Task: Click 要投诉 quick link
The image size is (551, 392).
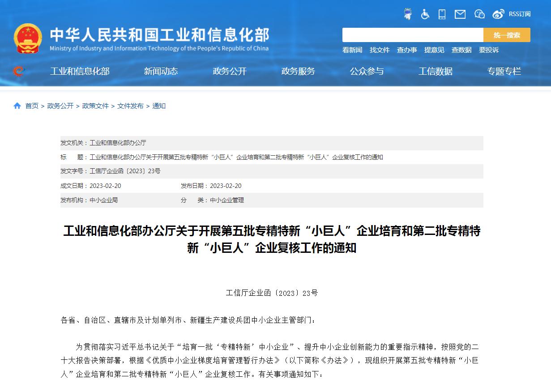Action: pyautogui.click(x=489, y=50)
